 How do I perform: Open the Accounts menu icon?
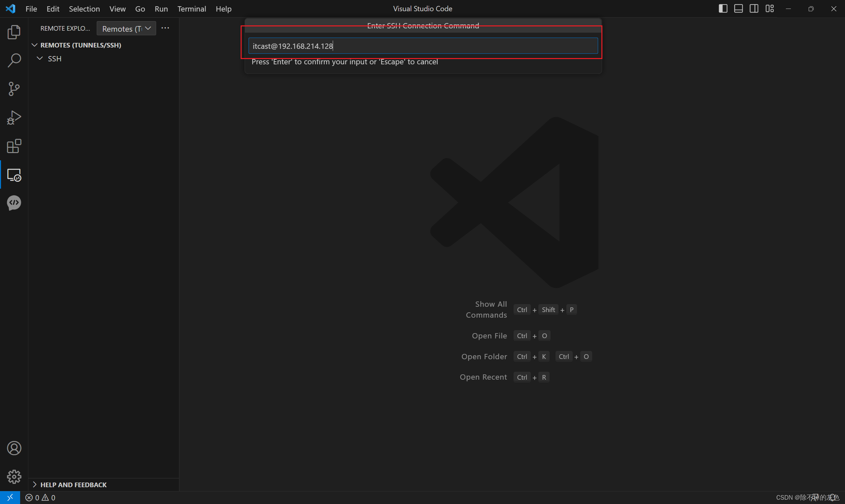point(14,448)
